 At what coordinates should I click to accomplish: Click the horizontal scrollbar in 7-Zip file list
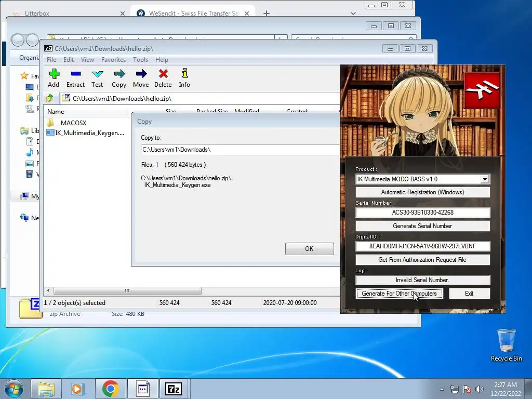(127, 291)
